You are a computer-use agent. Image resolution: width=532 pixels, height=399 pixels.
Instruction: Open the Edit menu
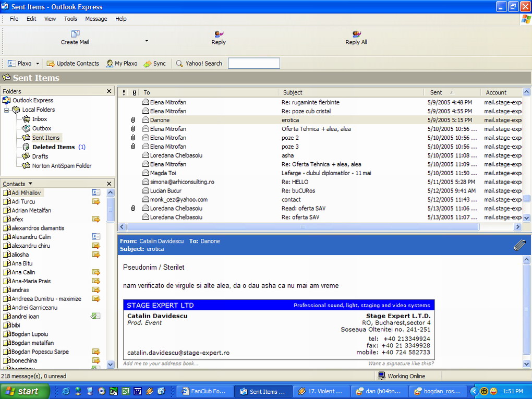coord(31,19)
